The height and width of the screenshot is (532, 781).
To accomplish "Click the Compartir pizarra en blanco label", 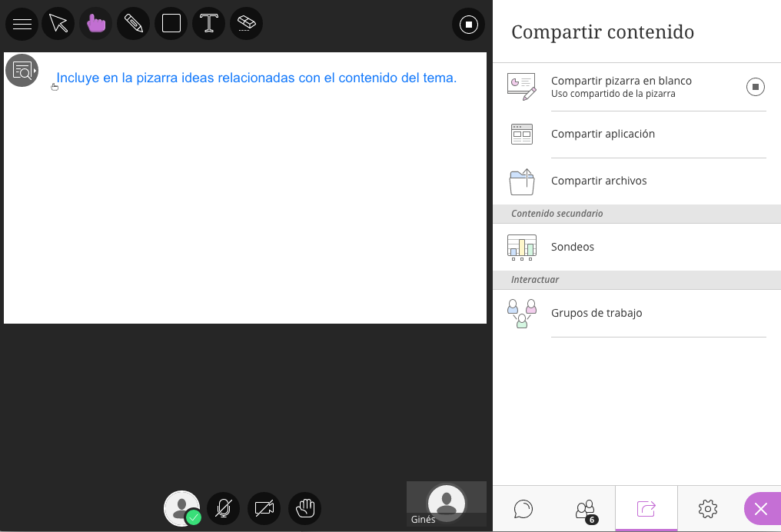I will (x=621, y=81).
